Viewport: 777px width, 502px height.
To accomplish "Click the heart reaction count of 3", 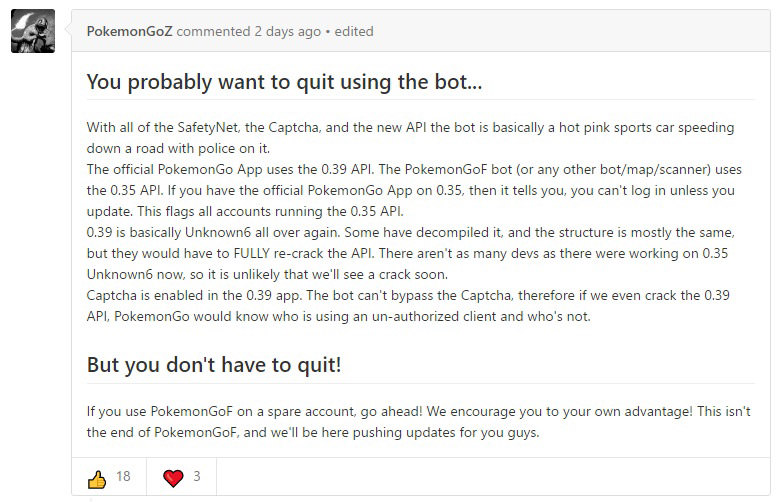I will (197, 476).
